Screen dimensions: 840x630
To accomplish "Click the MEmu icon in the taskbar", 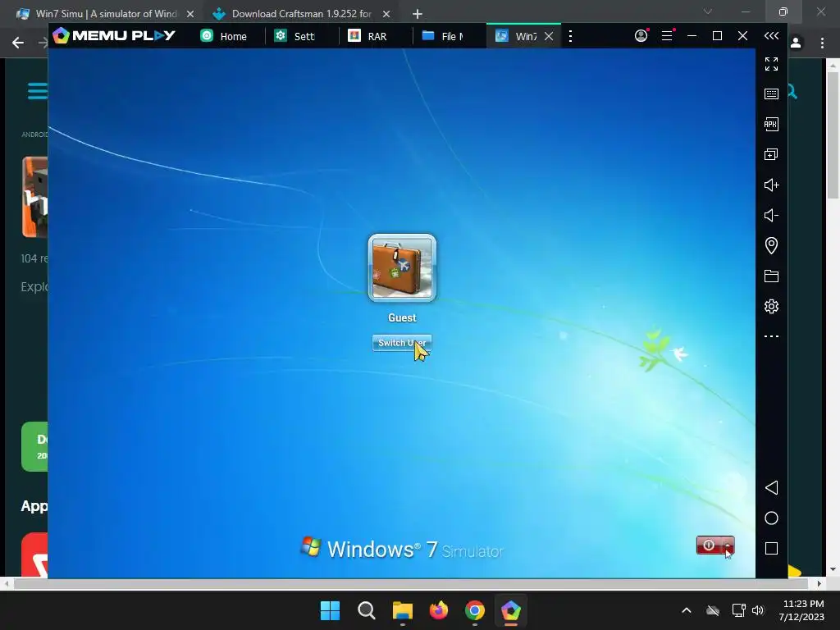I will point(510,610).
